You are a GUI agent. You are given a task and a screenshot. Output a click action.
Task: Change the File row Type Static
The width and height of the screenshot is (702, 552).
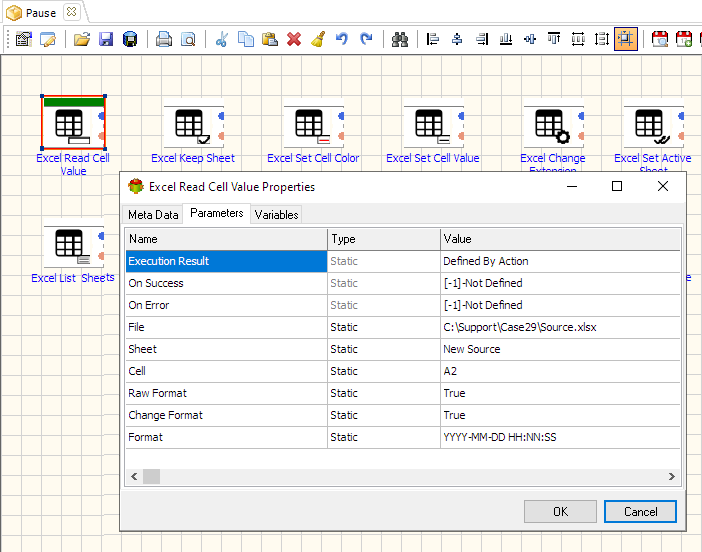pos(384,327)
